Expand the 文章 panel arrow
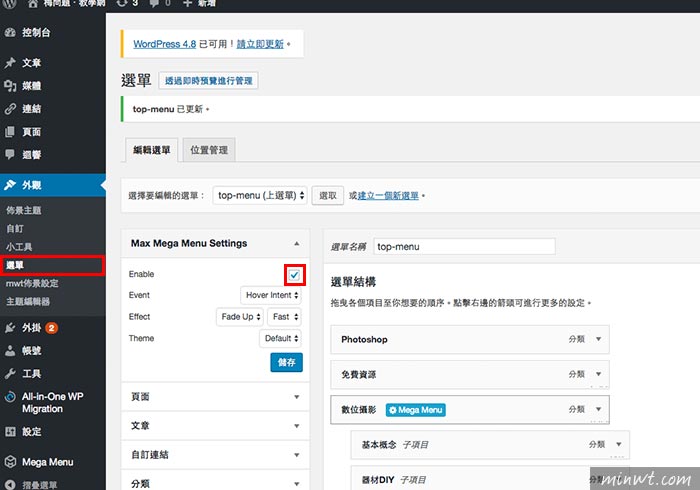This screenshot has width=700, height=490. (296, 426)
